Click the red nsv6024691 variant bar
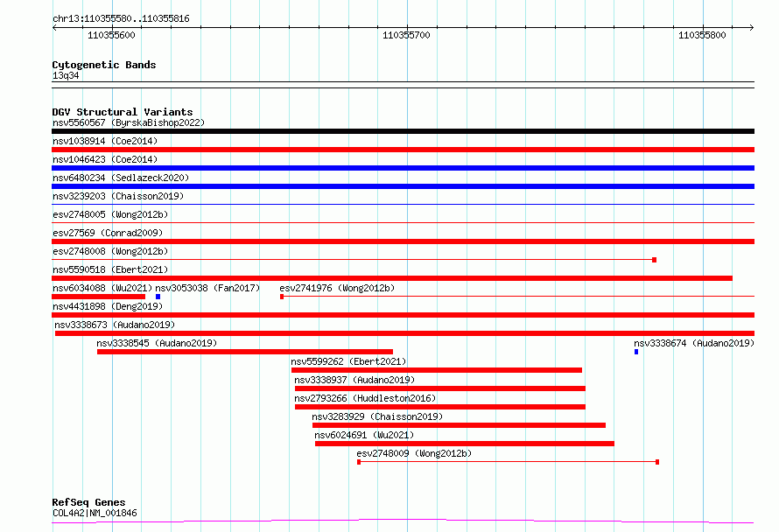This screenshot has height=532, width=779. coord(465,444)
